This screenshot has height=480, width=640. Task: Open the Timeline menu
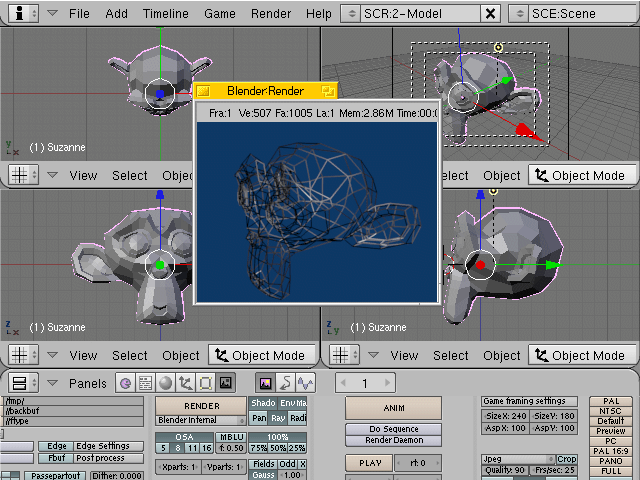tap(165, 13)
